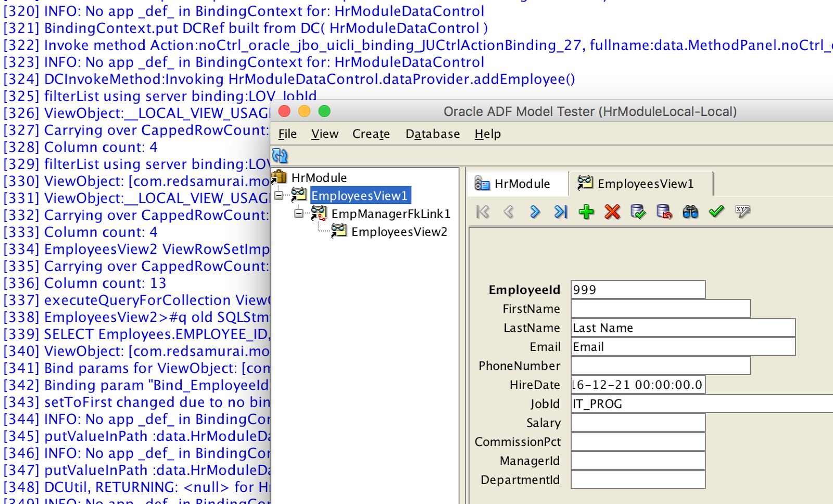This screenshot has height=504, width=833.
Task: Delete current row with red X icon
Action: point(612,212)
